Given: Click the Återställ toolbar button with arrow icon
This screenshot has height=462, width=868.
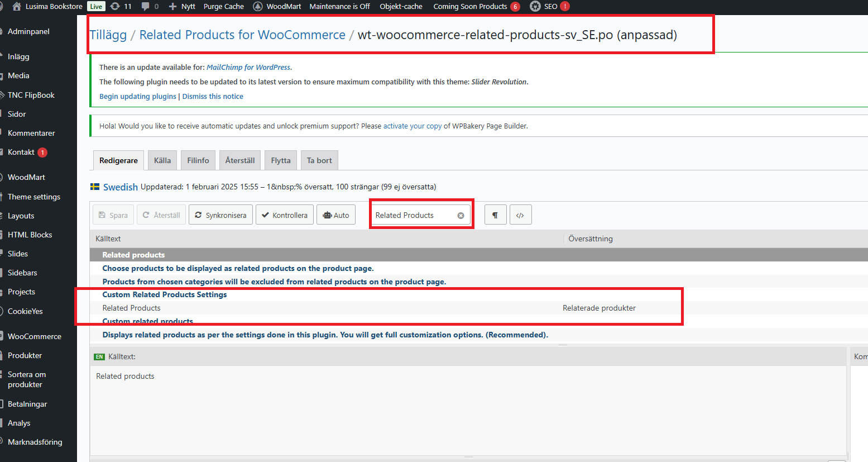Looking at the screenshot, I should point(161,215).
